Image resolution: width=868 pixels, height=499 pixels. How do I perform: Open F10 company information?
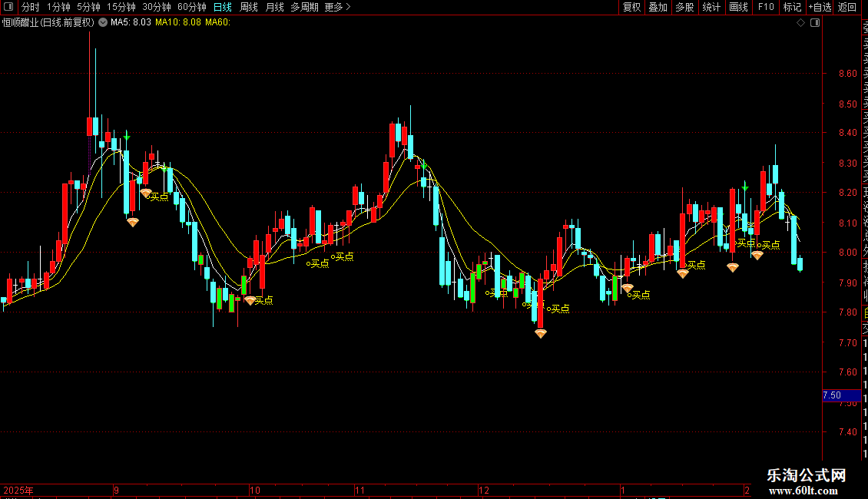766,7
